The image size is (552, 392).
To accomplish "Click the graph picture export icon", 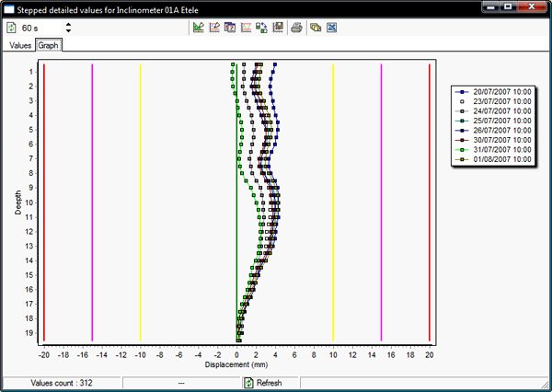I will click(x=278, y=28).
